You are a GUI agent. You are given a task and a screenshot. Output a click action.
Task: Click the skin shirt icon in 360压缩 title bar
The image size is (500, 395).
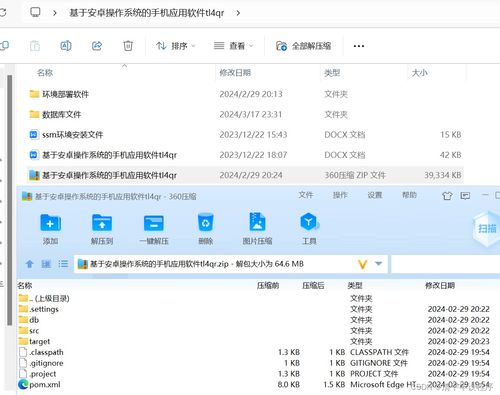click(447, 196)
